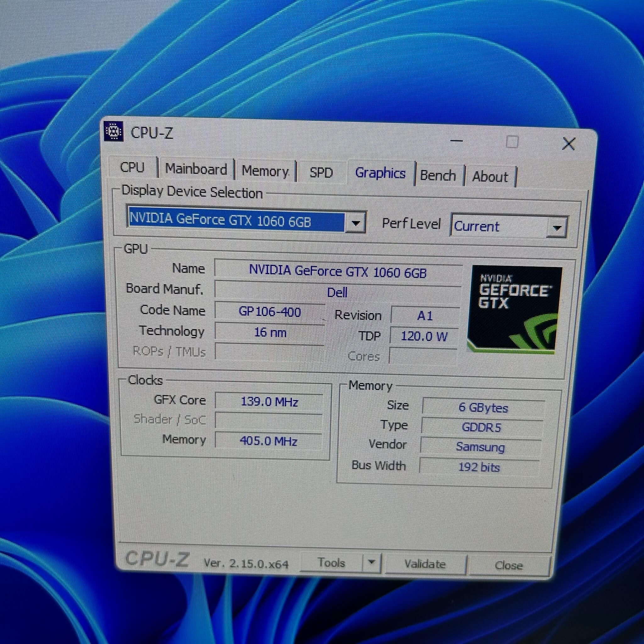644x644 pixels.
Task: Open the Tools dropdown arrow menu
Action: [x=371, y=563]
